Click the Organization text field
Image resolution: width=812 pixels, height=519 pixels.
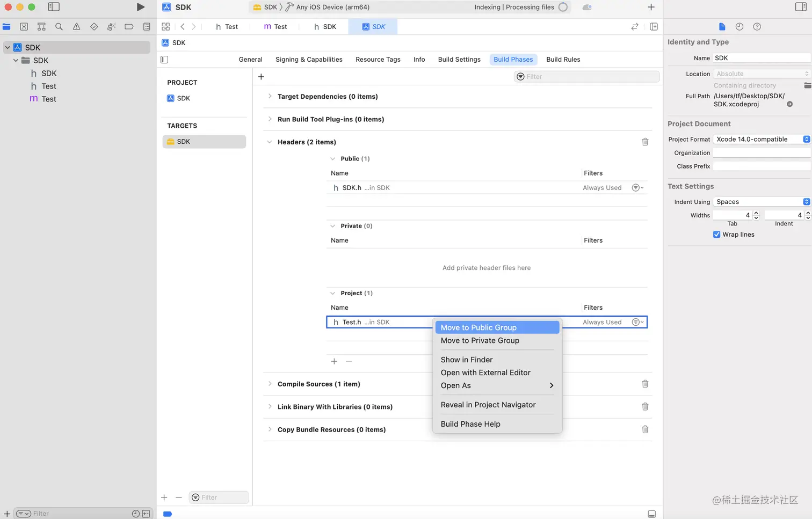pyautogui.click(x=762, y=153)
